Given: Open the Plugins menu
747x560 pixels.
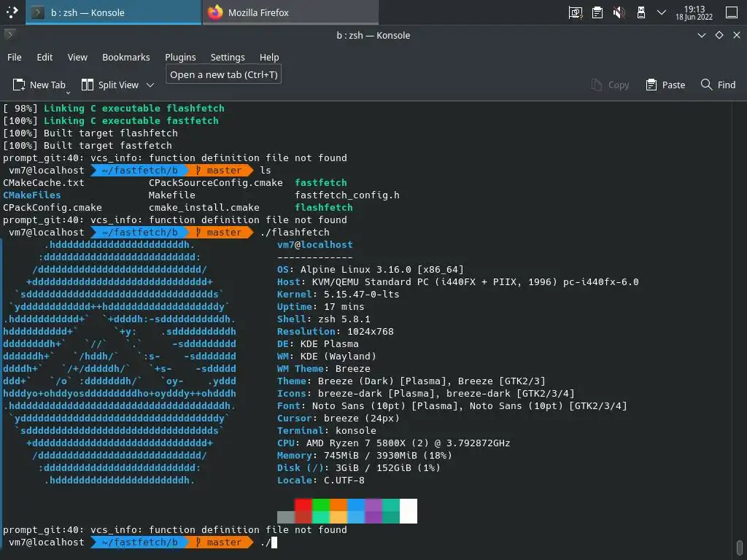Looking at the screenshot, I should 180,57.
